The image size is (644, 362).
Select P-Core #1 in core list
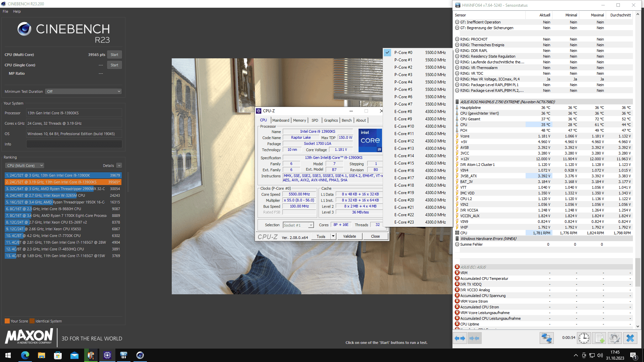(x=418, y=60)
